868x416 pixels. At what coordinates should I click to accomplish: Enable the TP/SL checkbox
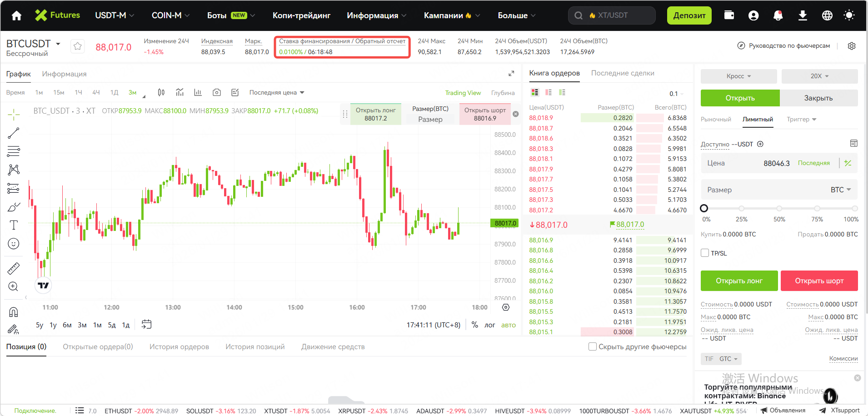705,253
